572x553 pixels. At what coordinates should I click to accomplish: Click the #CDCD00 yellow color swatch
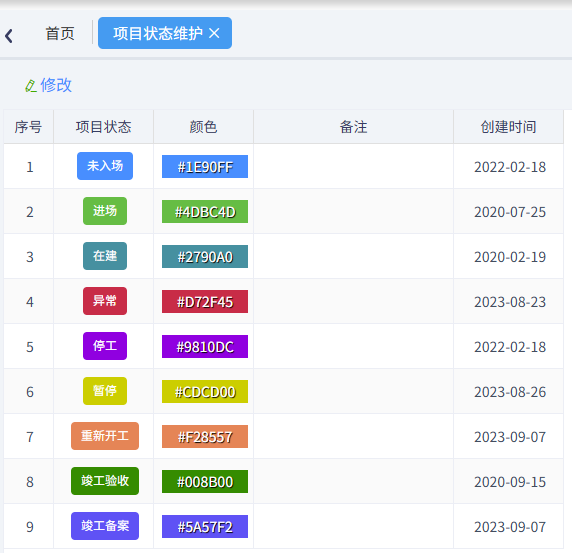pos(205,392)
